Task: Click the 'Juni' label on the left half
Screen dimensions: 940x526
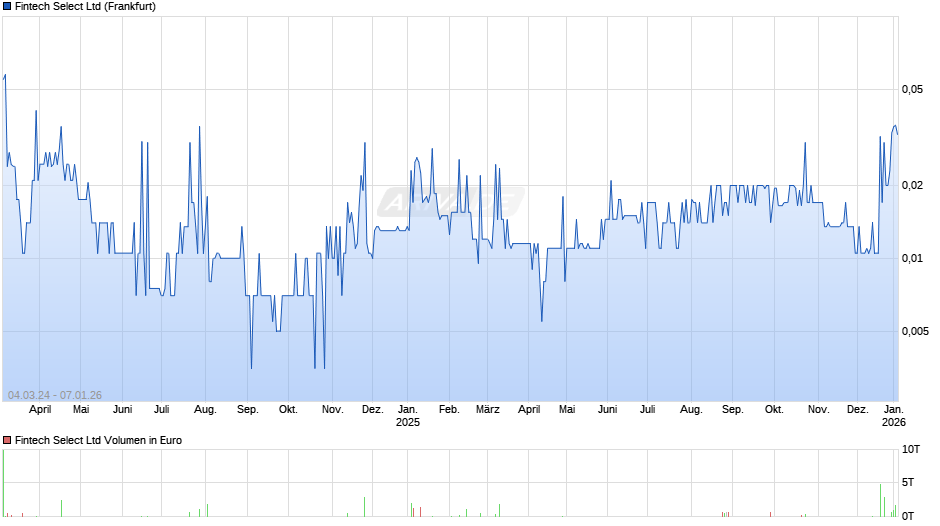Action: coord(122,409)
